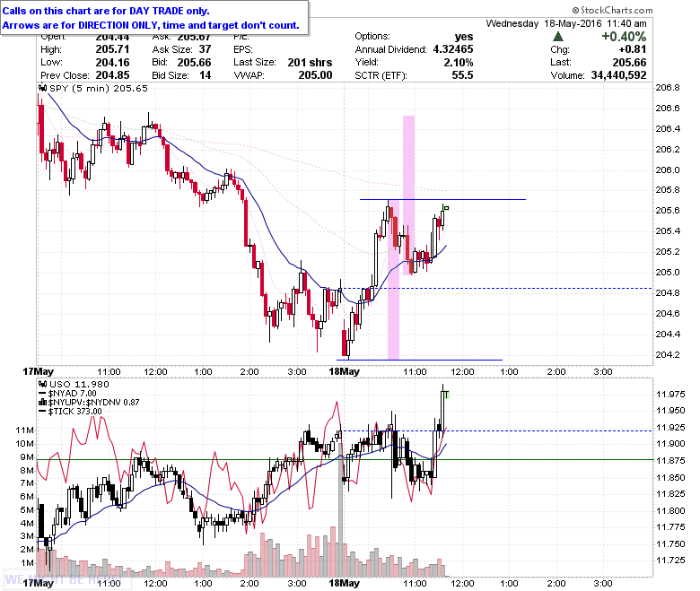700x591 pixels.
Task: Click the 204.2 price axis label
Action: 668,355
